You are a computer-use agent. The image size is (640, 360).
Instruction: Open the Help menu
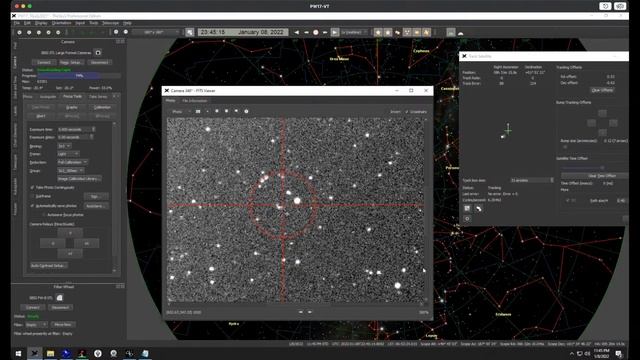pos(127,23)
